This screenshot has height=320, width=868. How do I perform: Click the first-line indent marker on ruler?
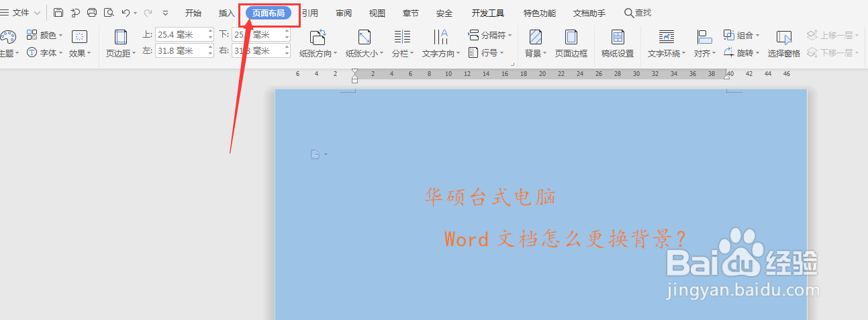point(354,71)
